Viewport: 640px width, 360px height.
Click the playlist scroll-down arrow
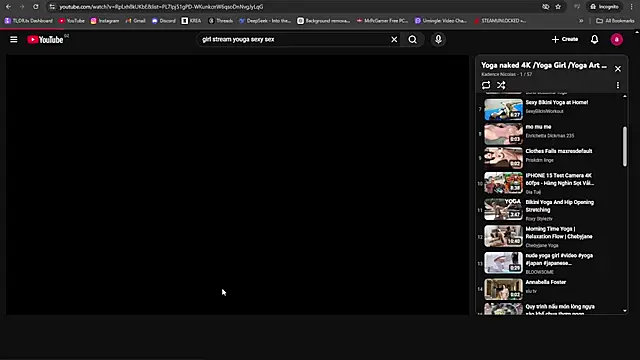[x=624, y=311]
